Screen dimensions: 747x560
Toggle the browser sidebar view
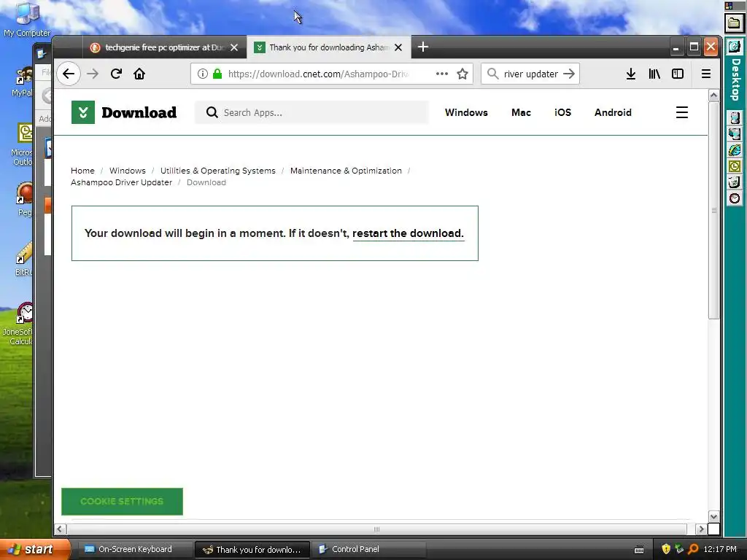pyautogui.click(x=678, y=74)
